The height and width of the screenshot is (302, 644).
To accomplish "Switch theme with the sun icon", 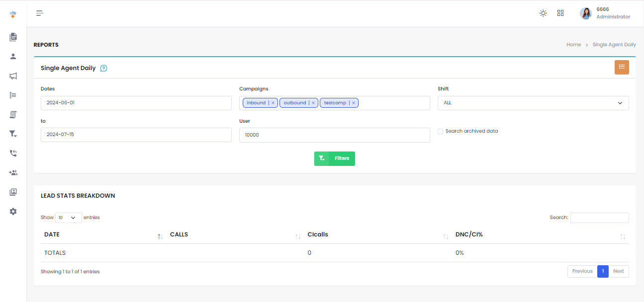I will (543, 13).
